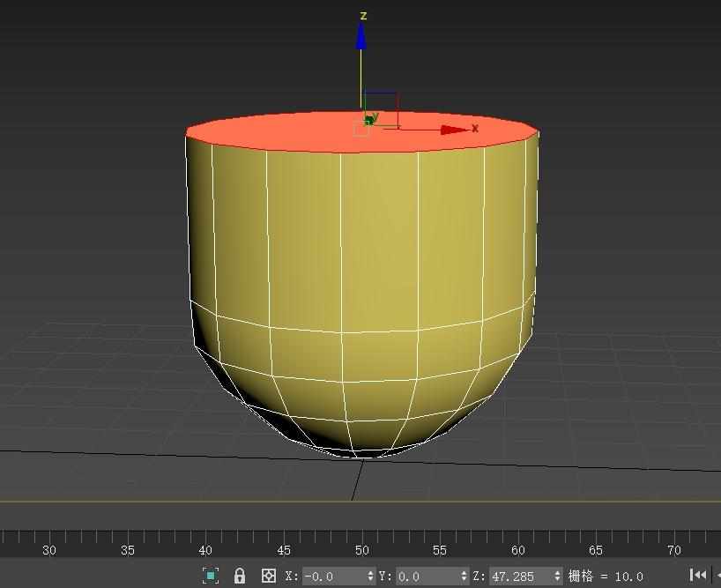Toggle the Isolate Selection icon
721x588 pixels.
click(x=211, y=576)
